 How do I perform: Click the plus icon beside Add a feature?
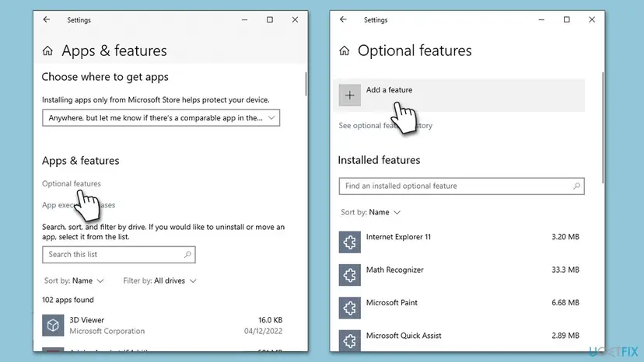pyautogui.click(x=349, y=96)
